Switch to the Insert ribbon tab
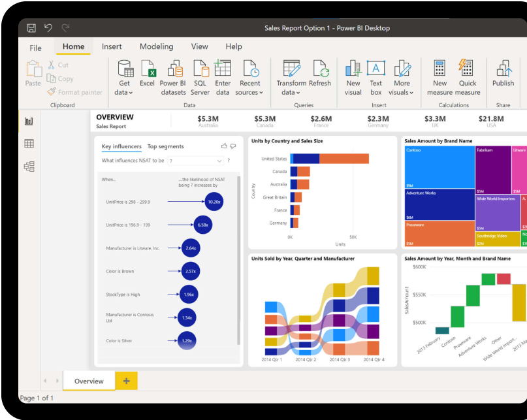 (112, 46)
